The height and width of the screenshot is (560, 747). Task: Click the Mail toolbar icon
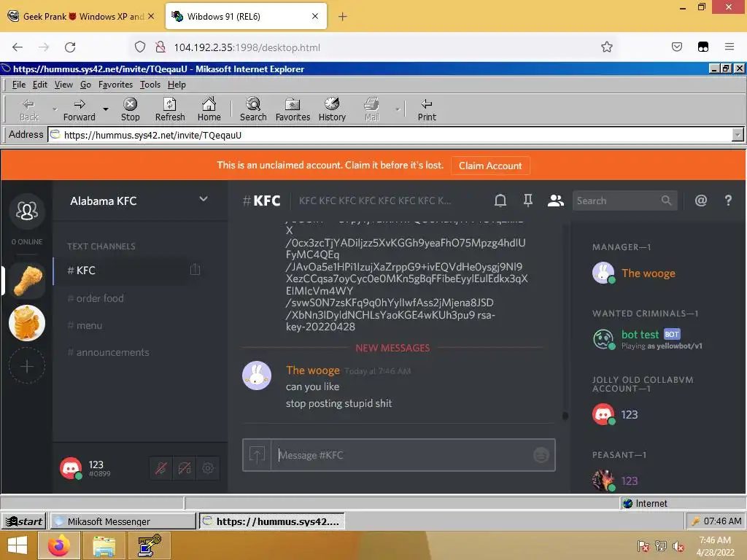(371, 109)
